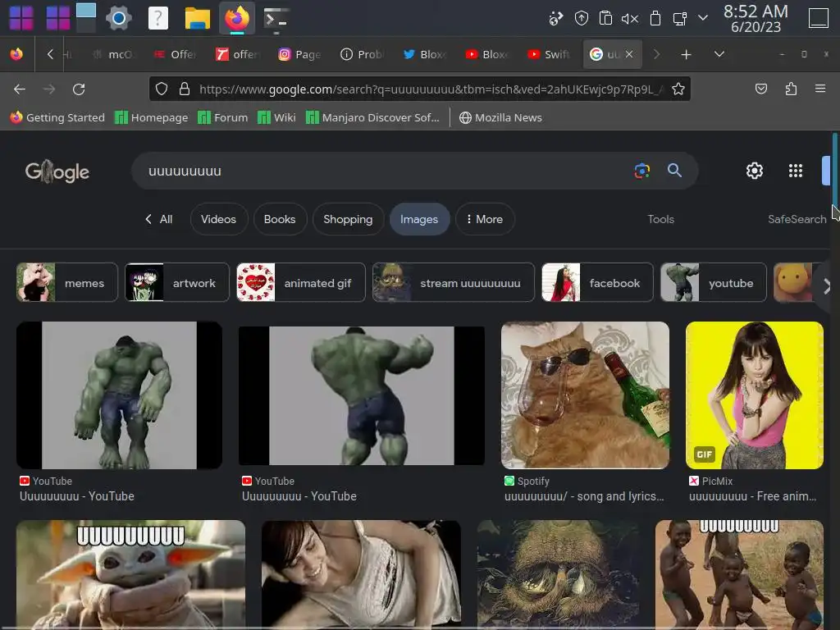Open Google quick settings gear
The image size is (840, 630).
[x=755, y=171]
